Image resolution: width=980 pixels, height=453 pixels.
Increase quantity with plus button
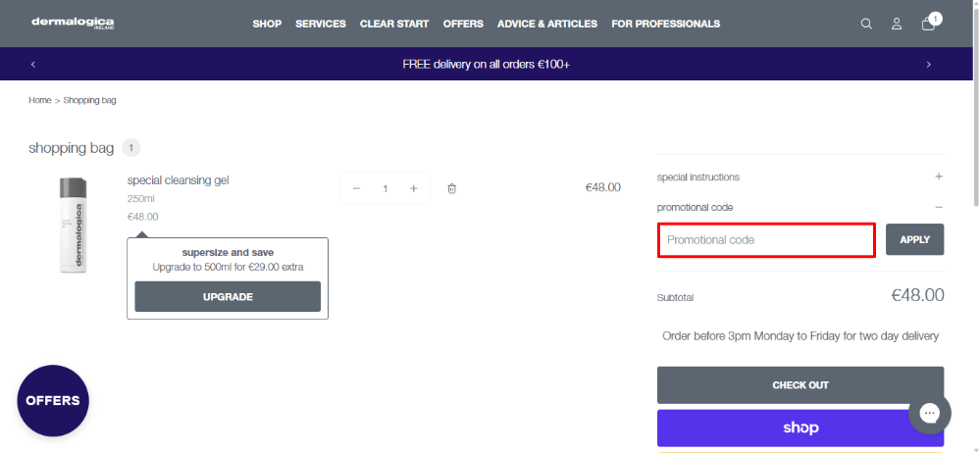414,188
